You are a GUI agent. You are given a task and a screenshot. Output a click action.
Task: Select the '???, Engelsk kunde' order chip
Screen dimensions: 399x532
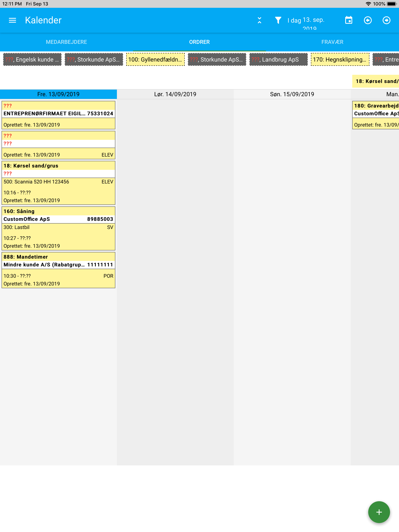point(32,59)
